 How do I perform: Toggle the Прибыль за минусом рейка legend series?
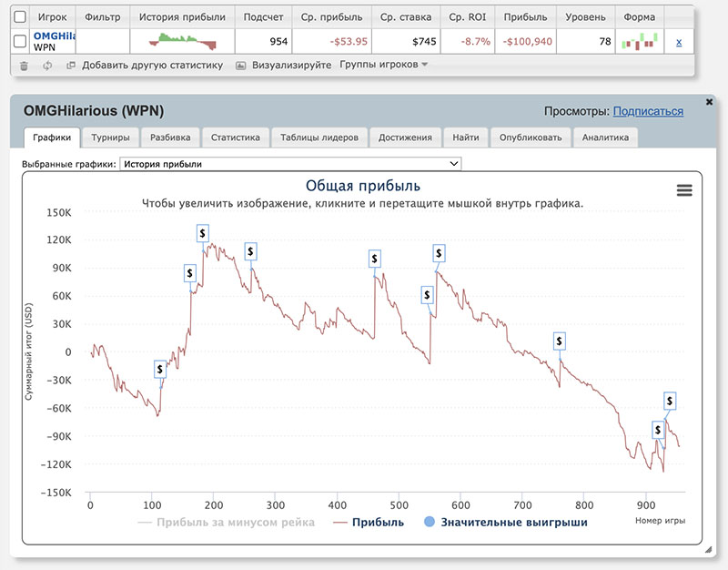point(226,523)
